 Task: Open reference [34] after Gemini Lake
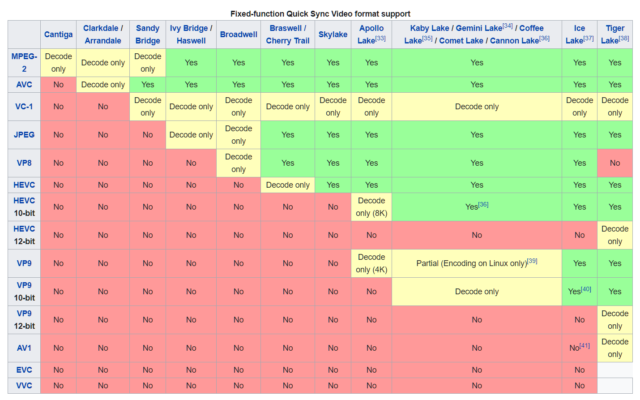[x=508, y=26]
